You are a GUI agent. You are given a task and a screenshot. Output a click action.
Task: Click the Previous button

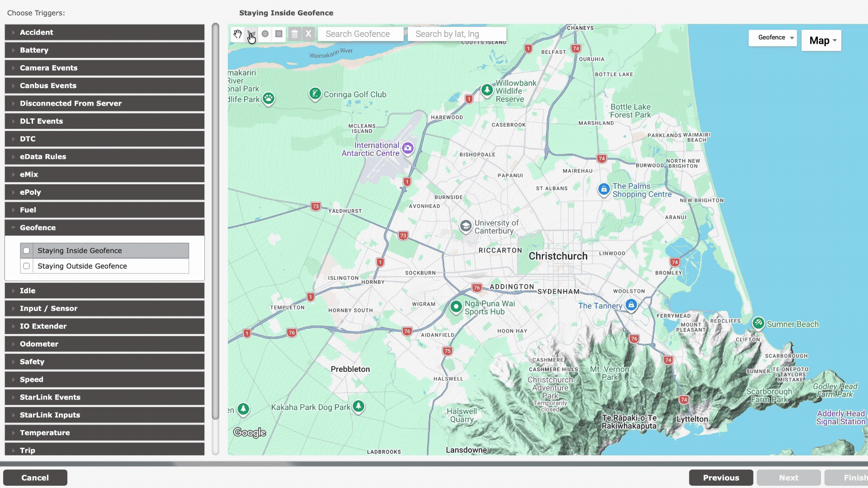721,478
